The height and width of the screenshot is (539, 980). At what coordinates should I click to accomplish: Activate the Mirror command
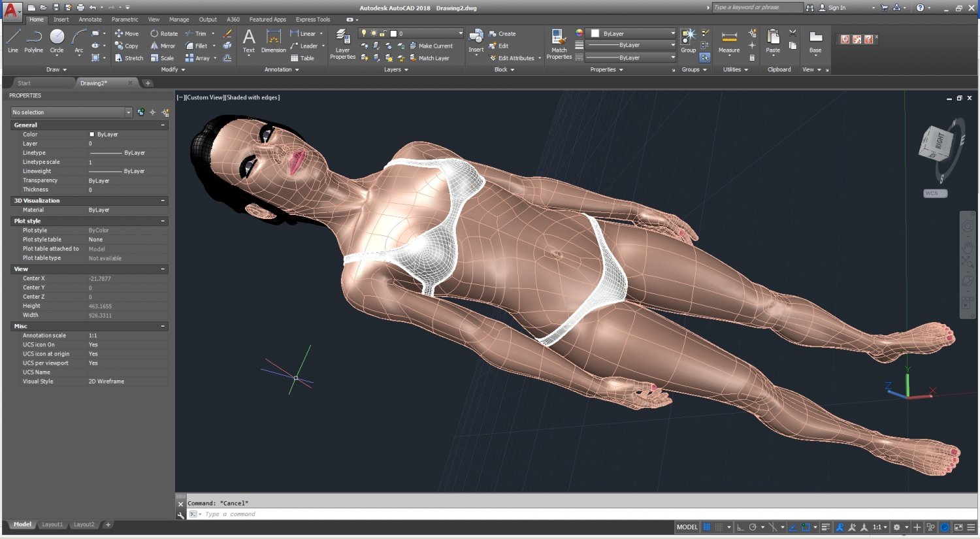coord(163,46)
